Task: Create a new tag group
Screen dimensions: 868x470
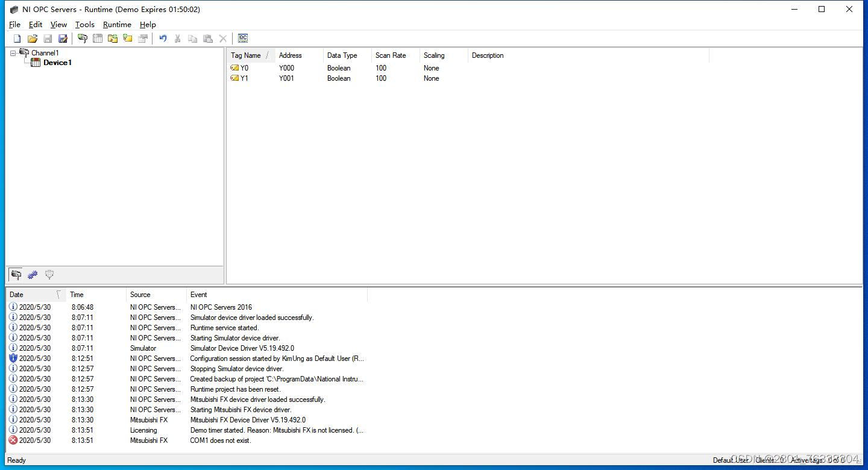Action: click(x=113, y=38)
